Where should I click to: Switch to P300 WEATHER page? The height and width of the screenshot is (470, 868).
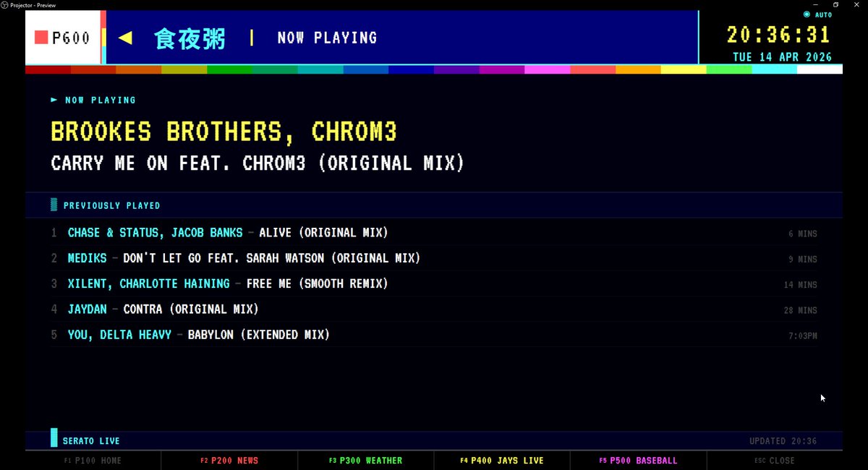pos(365,461)
